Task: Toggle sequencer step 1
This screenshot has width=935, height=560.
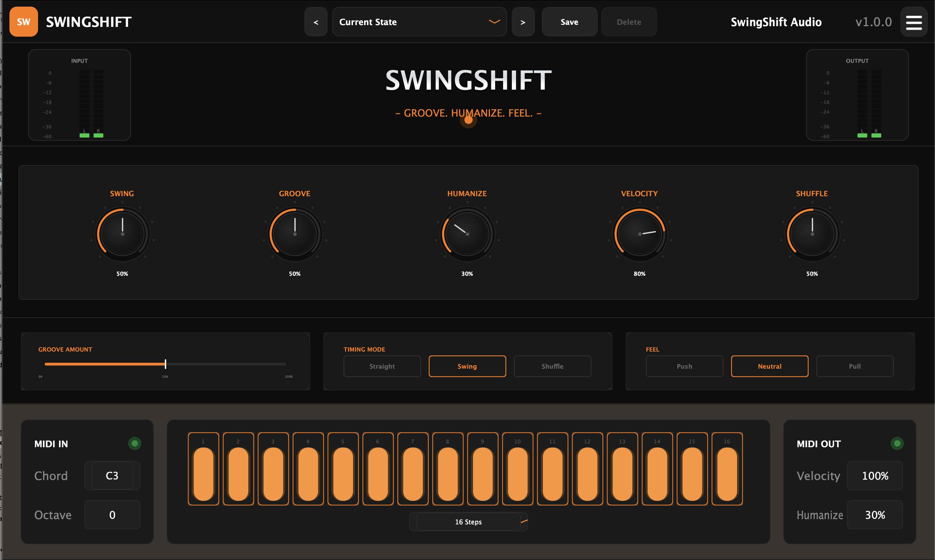Action: pos(204,469)
